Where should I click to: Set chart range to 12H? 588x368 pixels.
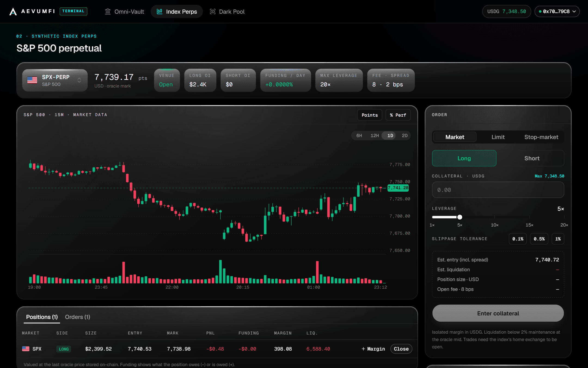tap(375, 135)
